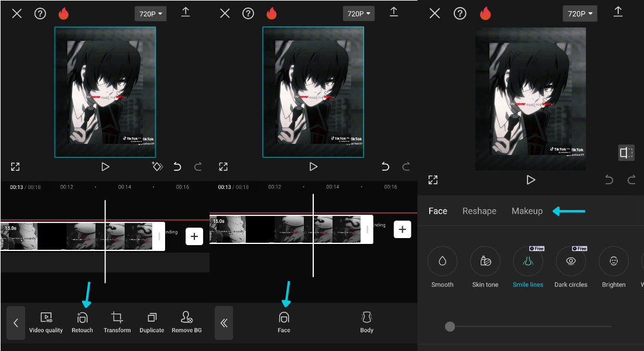Redo action in the left panel
The height and width of the screenshot is (351, 644).
pos(198,167)
